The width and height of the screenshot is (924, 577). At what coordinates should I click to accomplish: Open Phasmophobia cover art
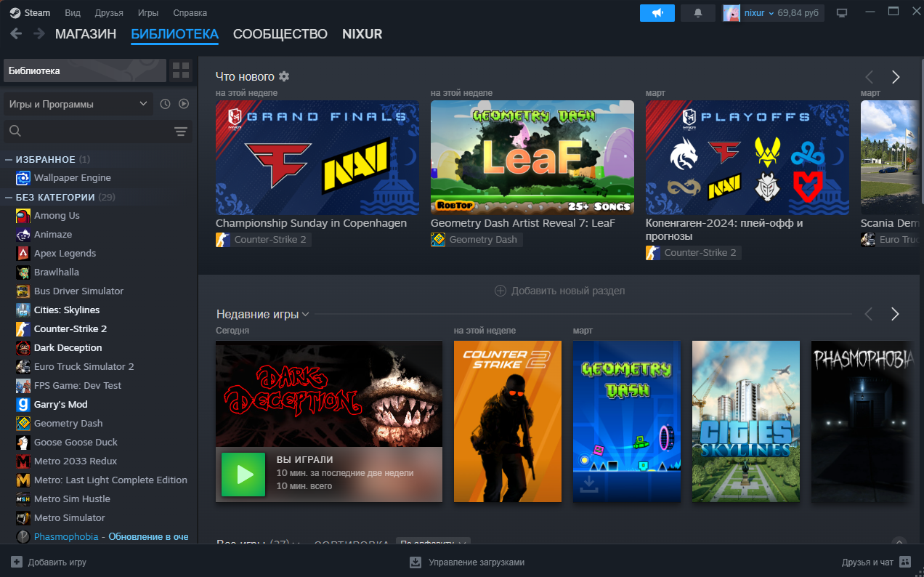863,421
